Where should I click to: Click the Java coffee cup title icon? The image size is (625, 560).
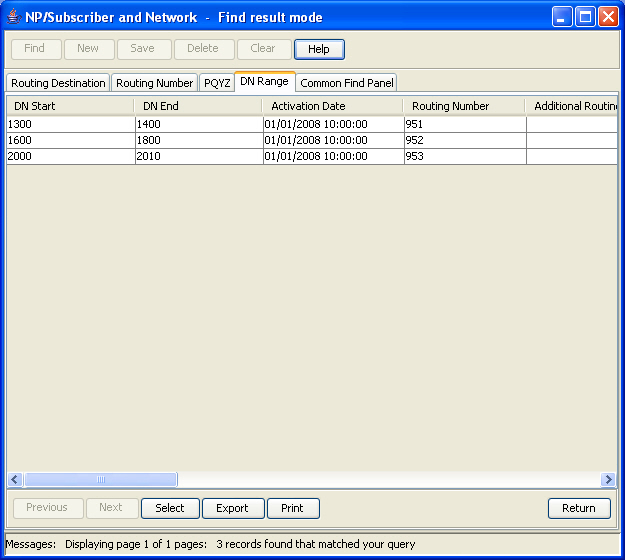tap(14, 17)
